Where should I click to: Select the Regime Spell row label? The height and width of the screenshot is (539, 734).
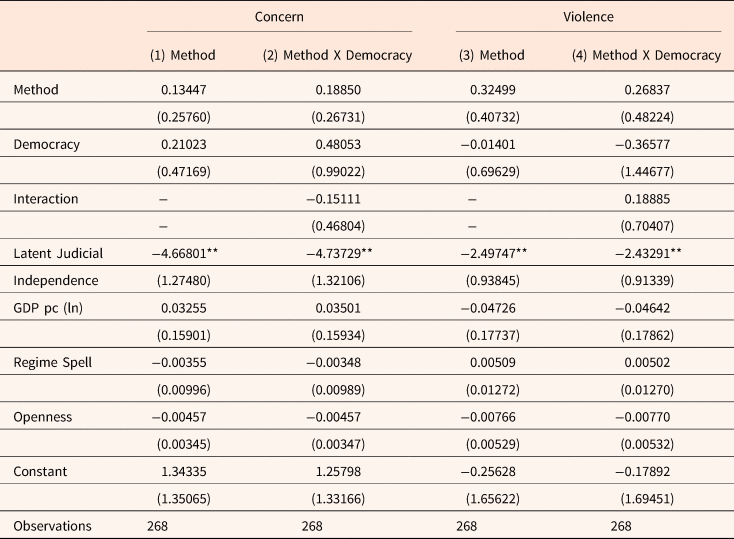[51, 362]
